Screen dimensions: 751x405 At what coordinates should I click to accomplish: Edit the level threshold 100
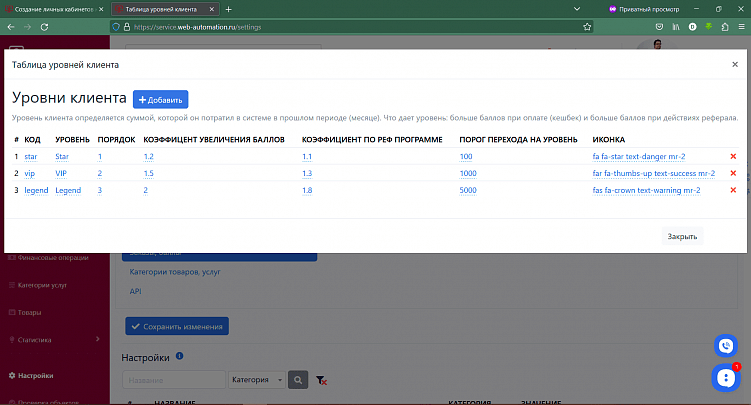point(466,157)
